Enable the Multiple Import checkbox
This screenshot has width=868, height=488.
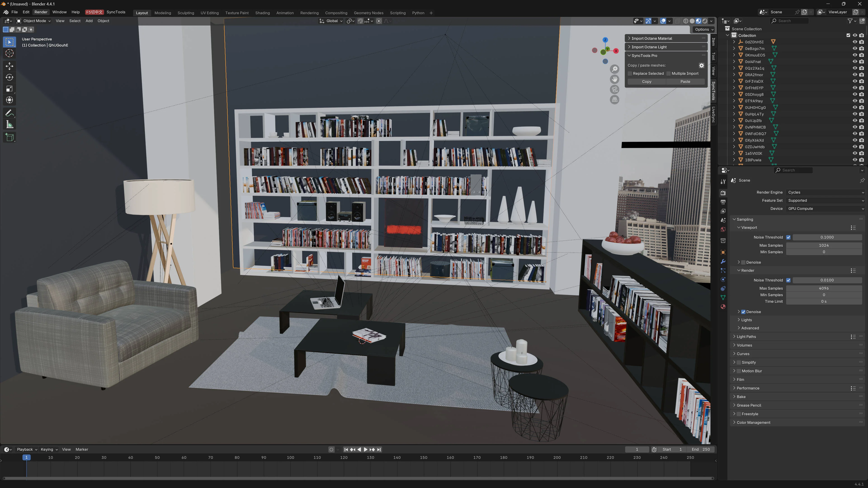click(669, 74)
